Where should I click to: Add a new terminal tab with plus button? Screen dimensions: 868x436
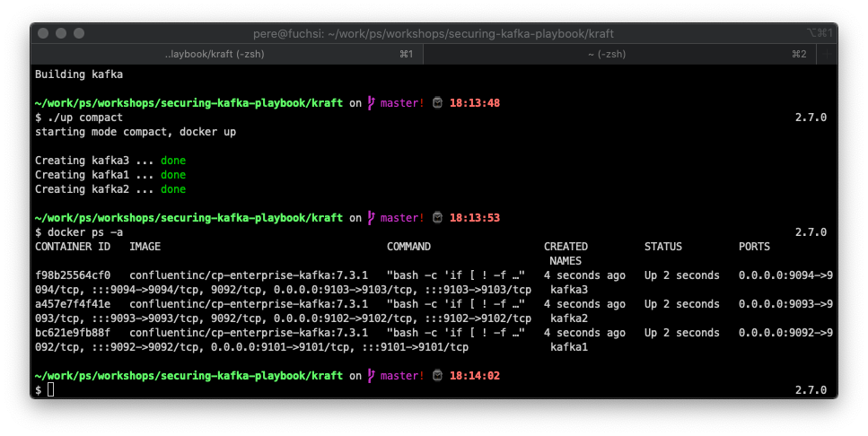click(x=827, y=54)
